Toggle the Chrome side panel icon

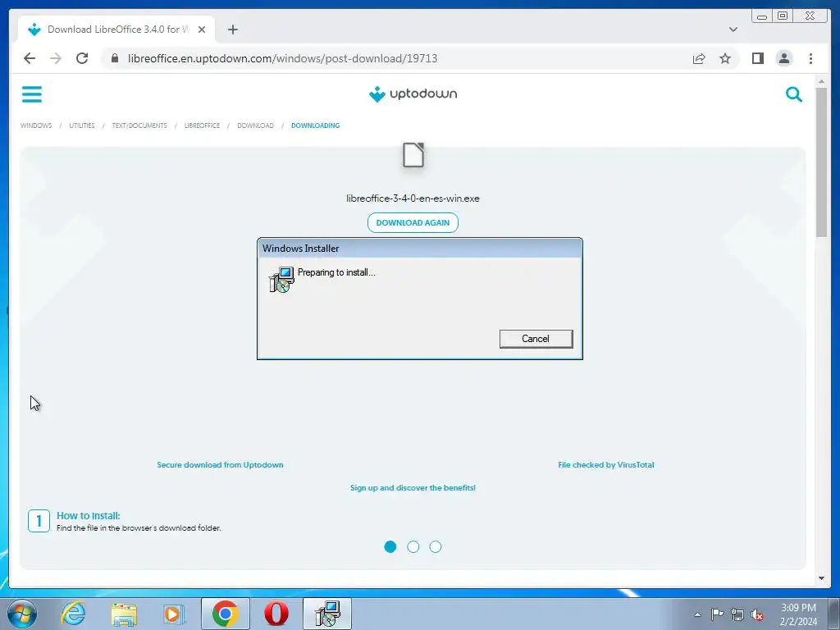pos(757,58)
